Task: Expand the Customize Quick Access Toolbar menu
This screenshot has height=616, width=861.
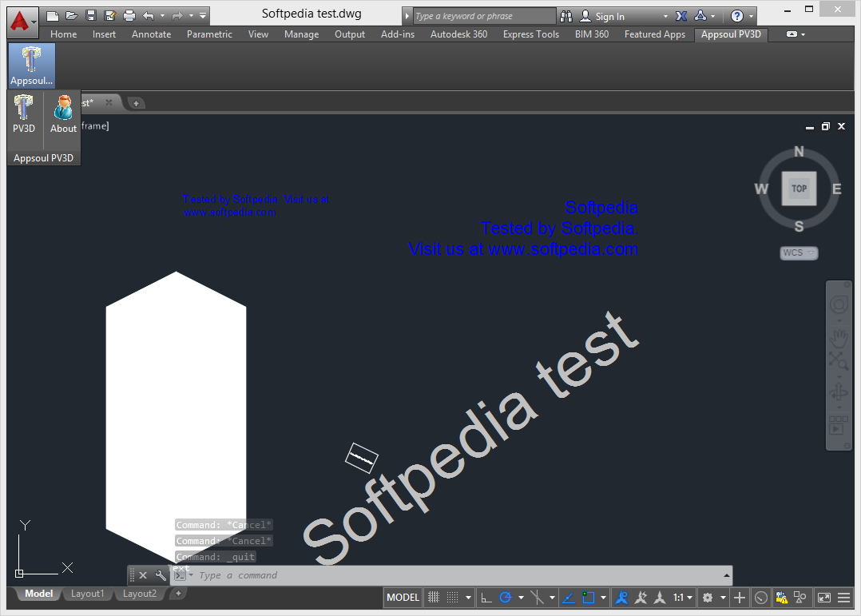Action: (x=203, y=16)
